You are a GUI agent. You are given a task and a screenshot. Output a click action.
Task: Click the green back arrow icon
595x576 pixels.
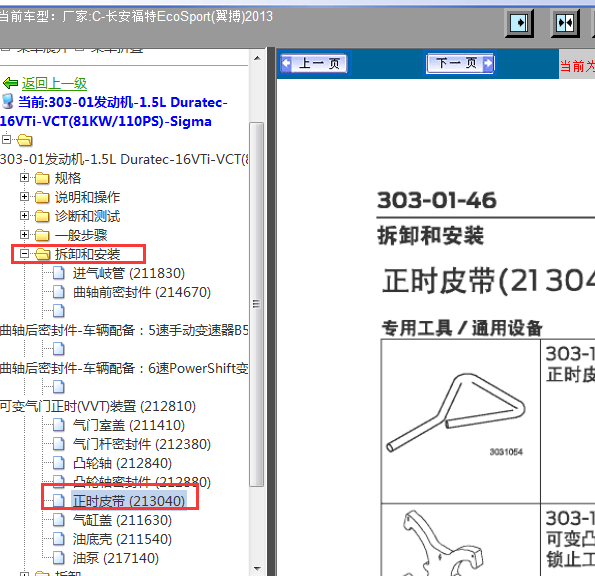coord(10,83)
